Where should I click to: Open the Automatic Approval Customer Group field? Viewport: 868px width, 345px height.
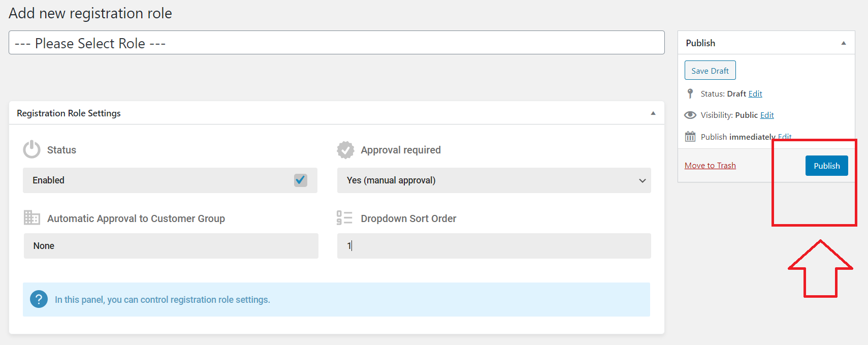(171, 246)
